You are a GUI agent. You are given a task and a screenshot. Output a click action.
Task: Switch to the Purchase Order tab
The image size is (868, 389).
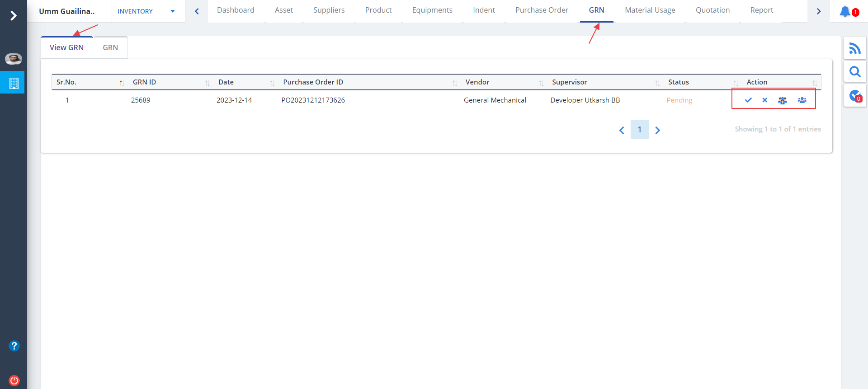[542, 10]
